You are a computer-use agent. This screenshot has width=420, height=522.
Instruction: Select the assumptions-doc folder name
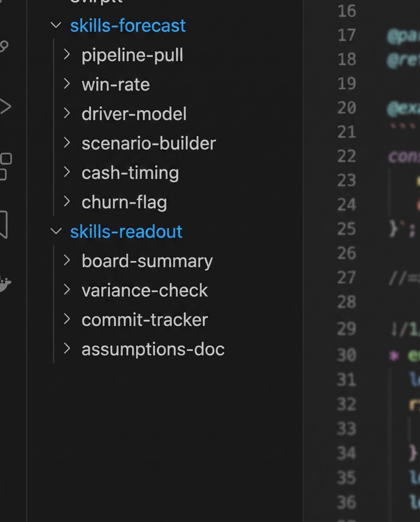pyautogui.click(x=153, y=349)
